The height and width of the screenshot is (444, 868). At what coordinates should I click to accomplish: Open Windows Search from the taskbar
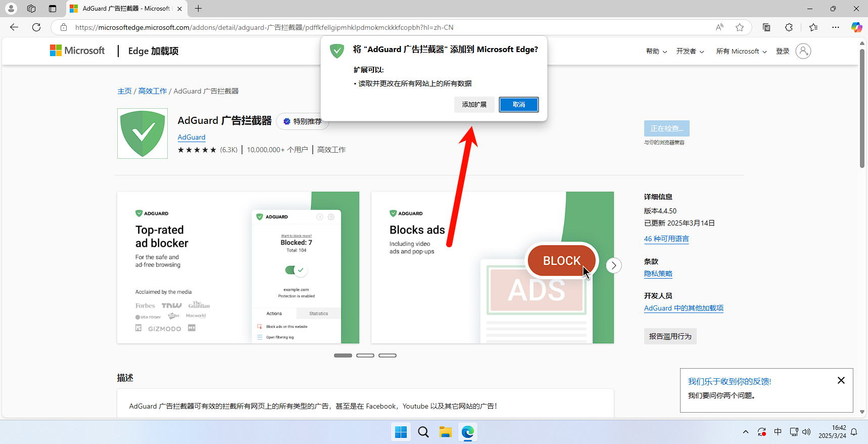point(423,432)
